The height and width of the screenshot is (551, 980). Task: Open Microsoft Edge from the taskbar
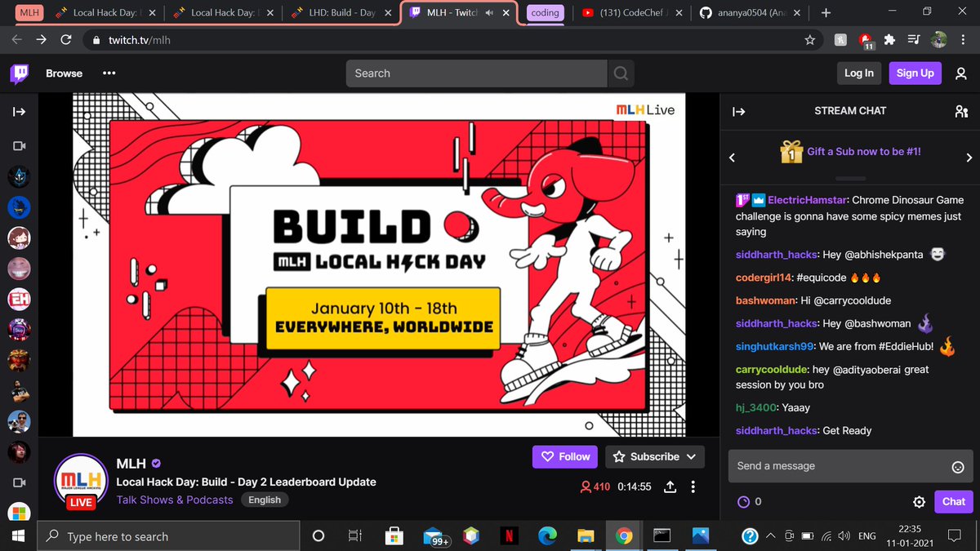tap(547, 536)
